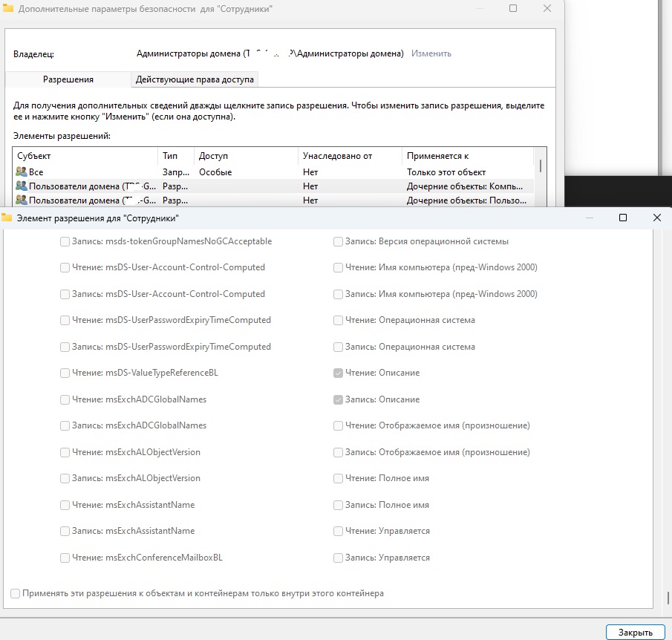The width and height of the screenshot is (672, 640).
Task: Select the group icon beside the "Все" entry
Action: pyautogui.click(x=21, y=172)
